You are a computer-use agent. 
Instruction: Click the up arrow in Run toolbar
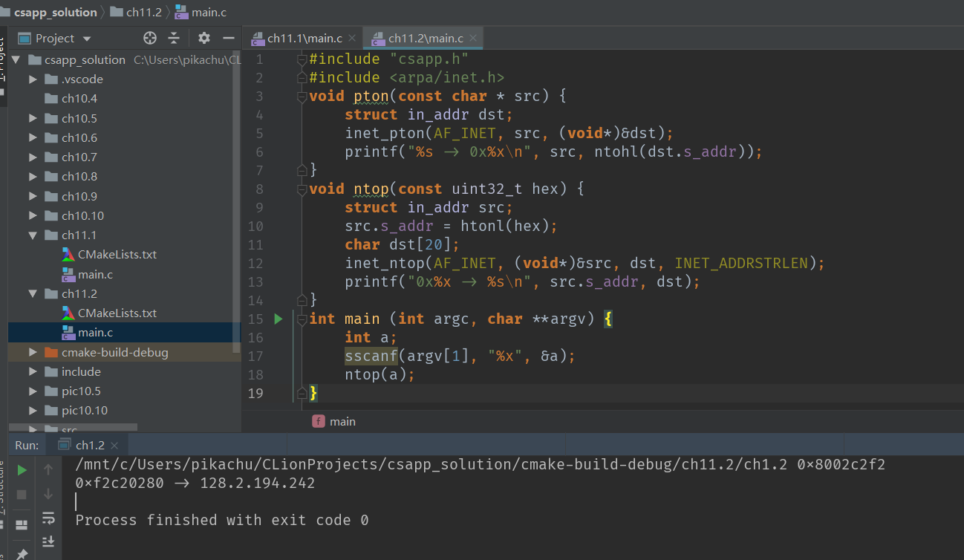48,469
